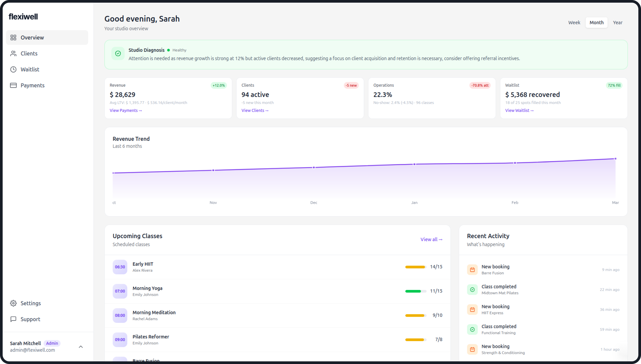Screen dimensions: 641x364
Task: Click the calendar icon beside Barre Fusion booking
Action: 473,269
